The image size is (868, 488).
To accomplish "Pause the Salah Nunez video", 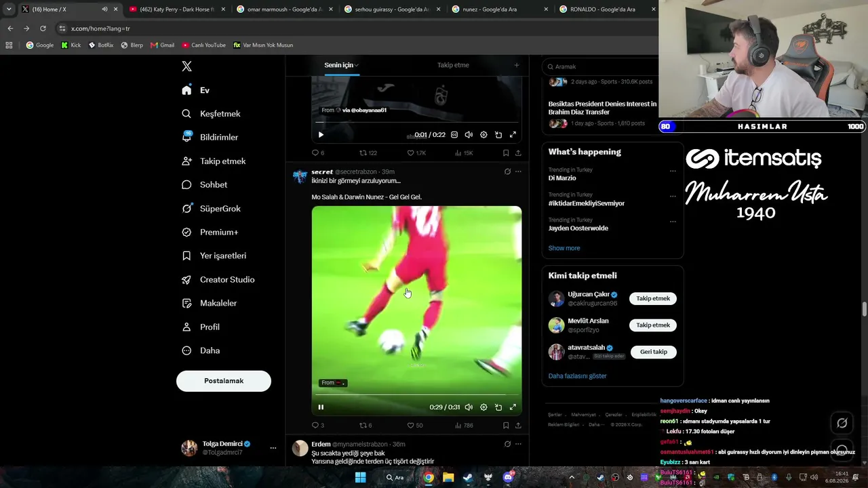I will pos(321,407).
